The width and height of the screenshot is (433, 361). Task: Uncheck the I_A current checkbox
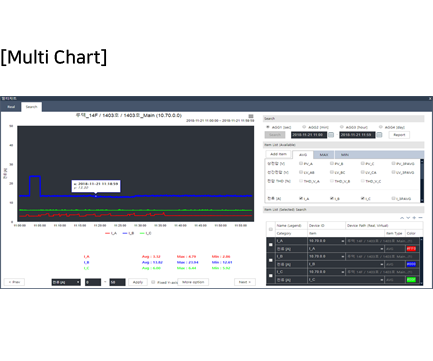tap(301, 198)
